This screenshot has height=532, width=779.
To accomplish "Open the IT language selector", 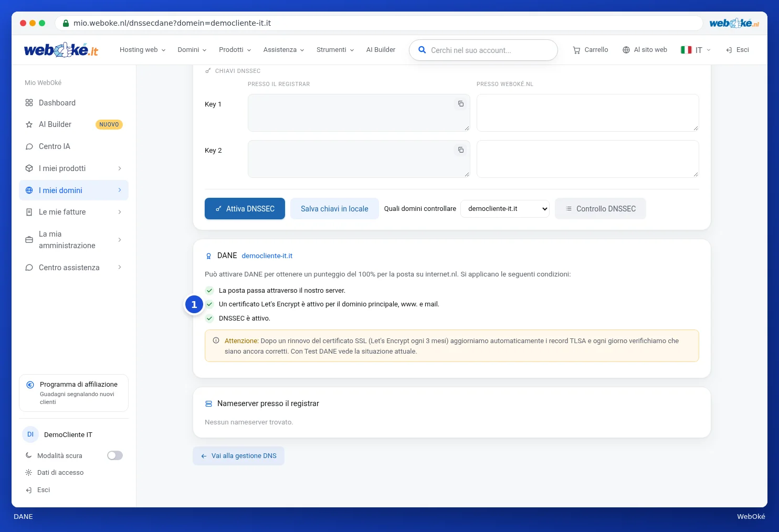I will click(696, 50).
